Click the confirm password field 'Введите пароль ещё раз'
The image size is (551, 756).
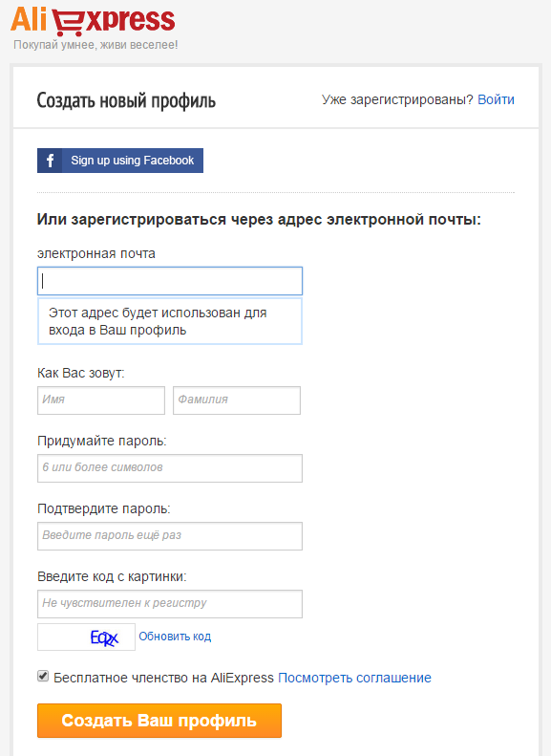point(170,536)
